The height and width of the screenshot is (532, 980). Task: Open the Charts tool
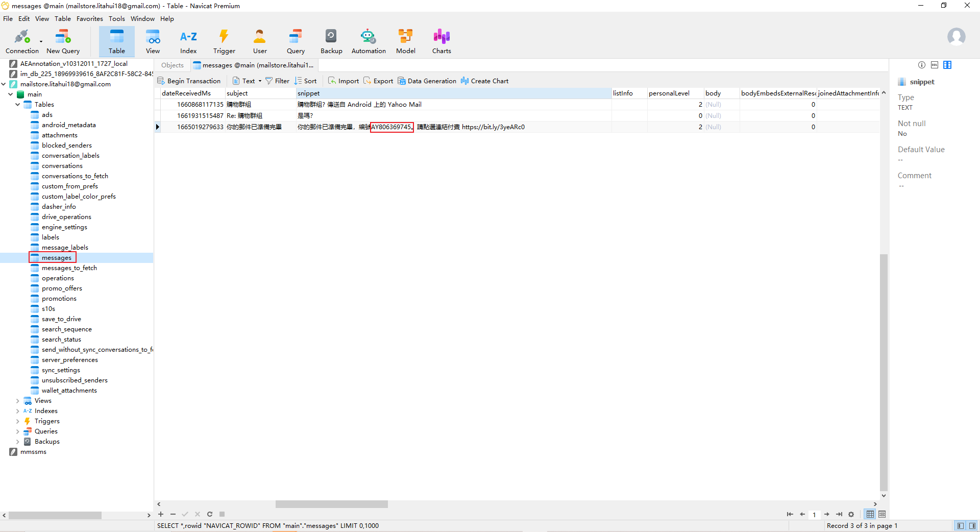[x=442, y=41]
